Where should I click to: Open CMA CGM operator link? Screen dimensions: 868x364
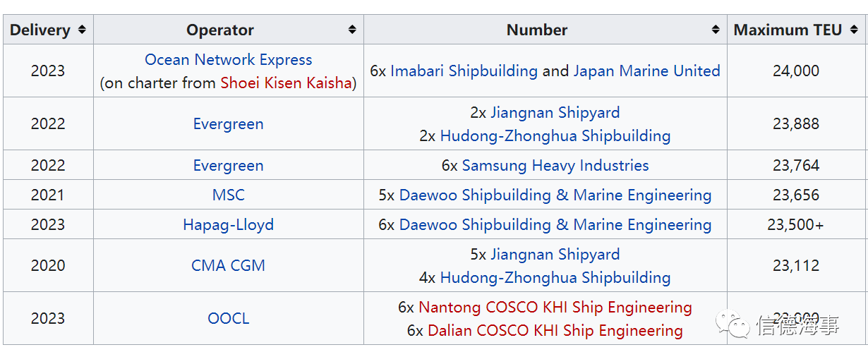[x=229, y=265]
